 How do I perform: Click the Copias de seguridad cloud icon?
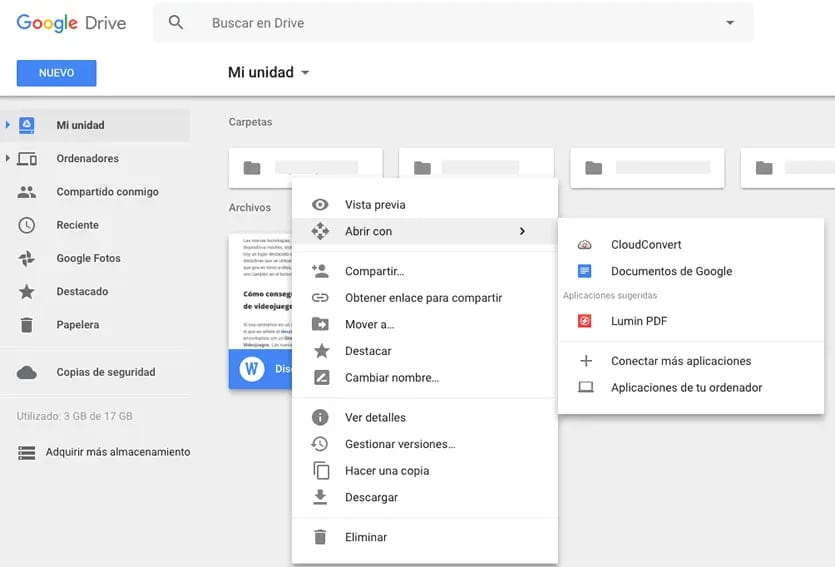27,372
